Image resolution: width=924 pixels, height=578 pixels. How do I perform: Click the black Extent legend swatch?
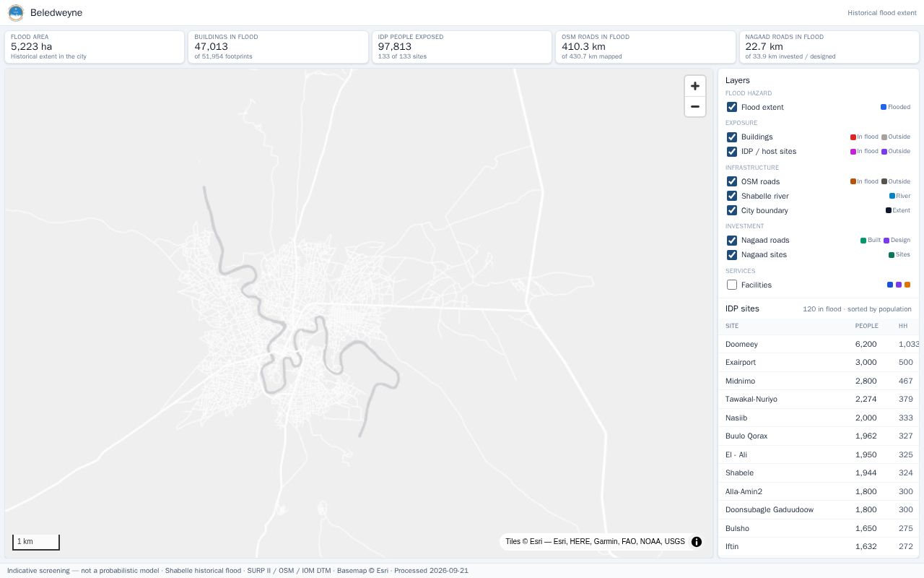pyautogui.click(x=889, y=210)
